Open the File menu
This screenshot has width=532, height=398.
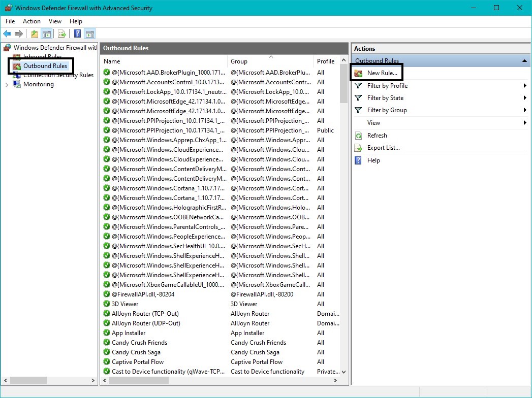pyautogui.click(x=10, y=21)
